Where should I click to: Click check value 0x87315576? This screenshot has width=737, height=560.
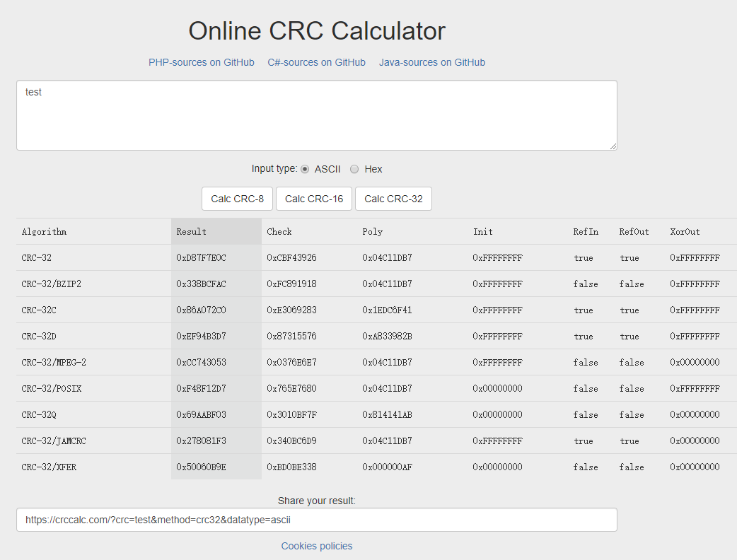click(x=291, y=337)
